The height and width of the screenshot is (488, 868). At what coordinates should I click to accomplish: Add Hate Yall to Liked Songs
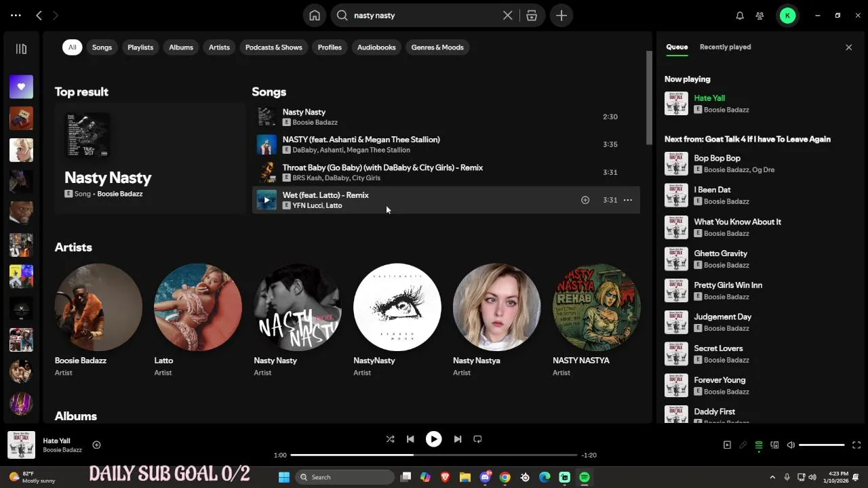[96, 445]
